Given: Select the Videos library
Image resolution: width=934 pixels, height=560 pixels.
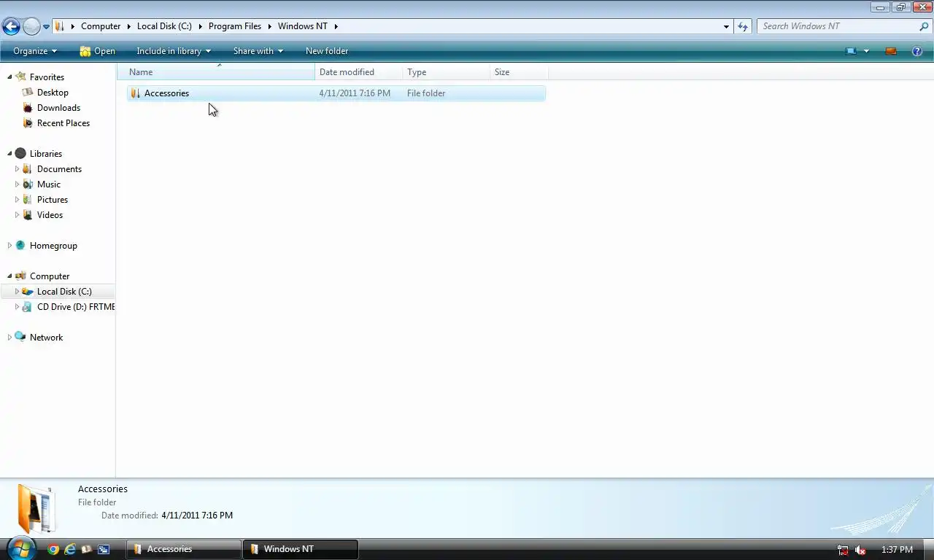Looking at the screenshot, I should pos(50,215).
